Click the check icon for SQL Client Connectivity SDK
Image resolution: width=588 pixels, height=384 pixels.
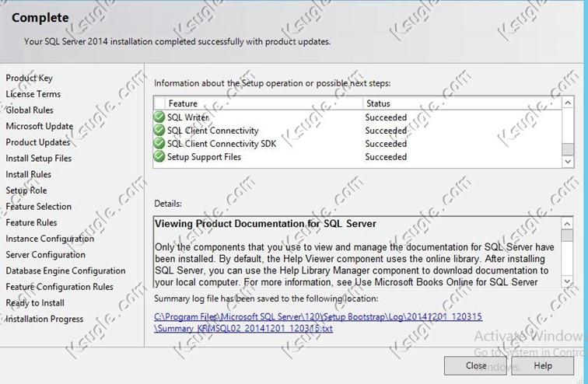[159, 143]
